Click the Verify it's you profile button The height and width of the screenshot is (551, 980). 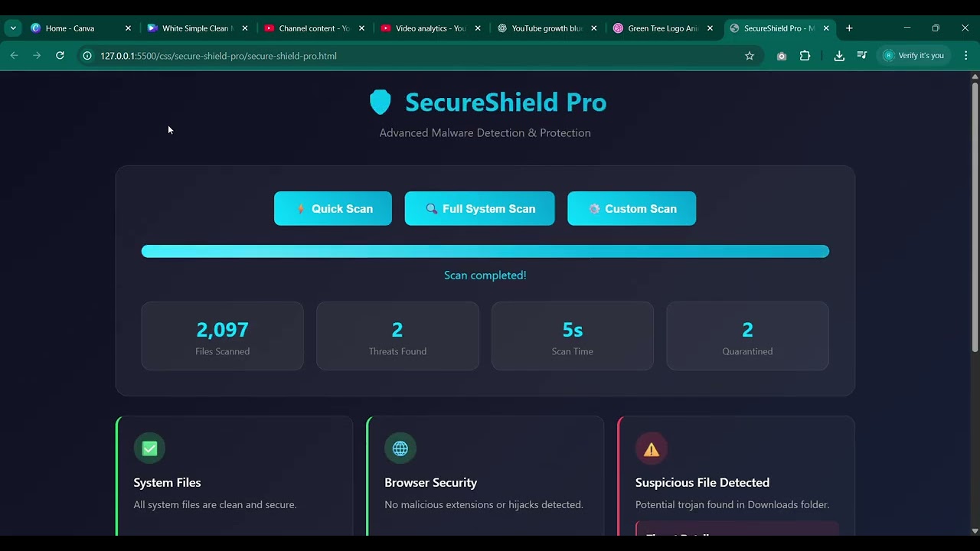(913, 56)
